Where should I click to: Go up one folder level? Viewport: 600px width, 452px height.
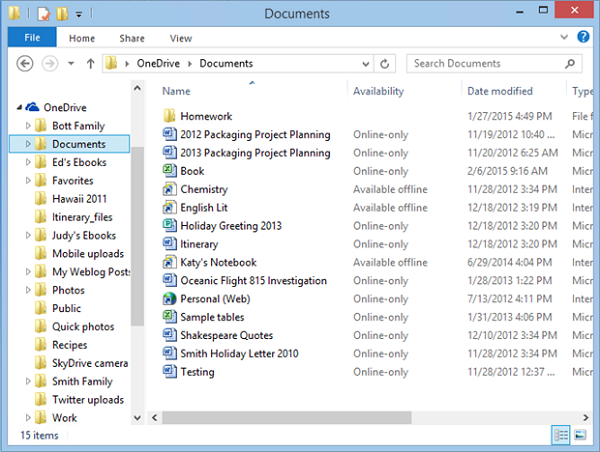pos(90,64)
